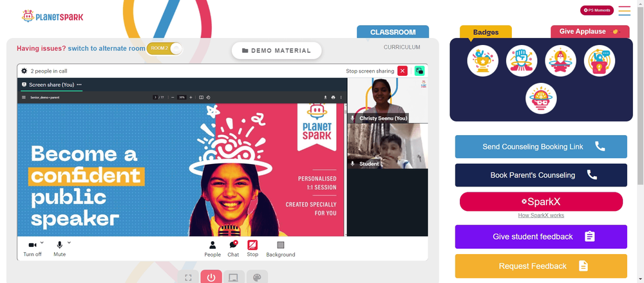Viewport: 644px width, 283px height.
Task: Zoom out the PDF with minus icon
Action: 173,97
